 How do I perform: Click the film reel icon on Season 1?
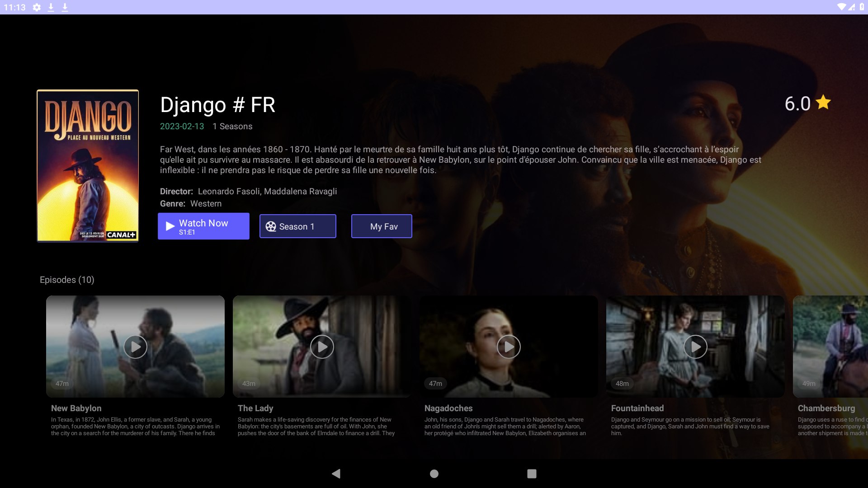(271, 226)
